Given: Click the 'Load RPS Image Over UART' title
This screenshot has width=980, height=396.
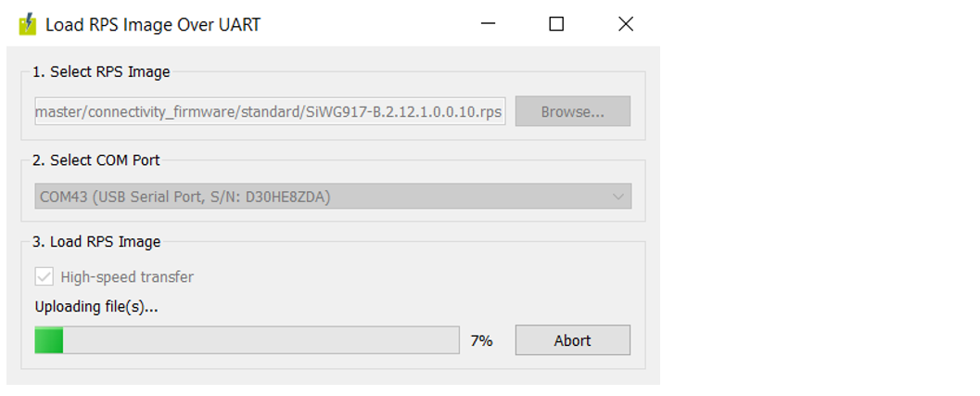Looking at the screenshot, I should point(153,25).
